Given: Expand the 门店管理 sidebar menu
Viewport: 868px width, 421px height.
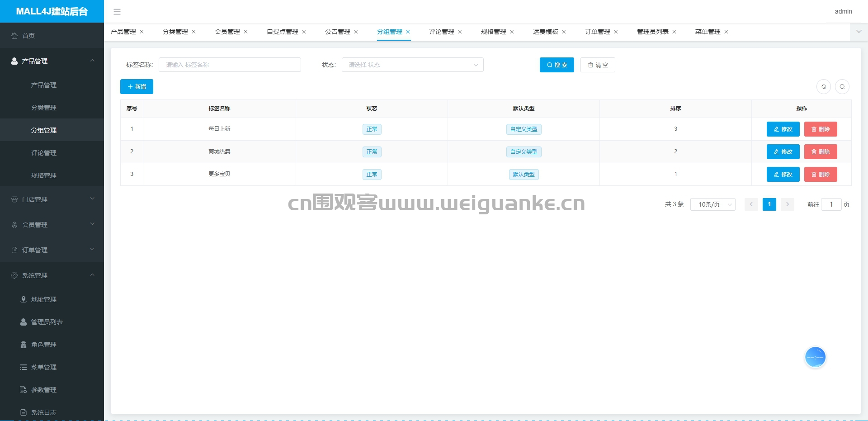Looking at the screenshot, I should click(52, 199).
